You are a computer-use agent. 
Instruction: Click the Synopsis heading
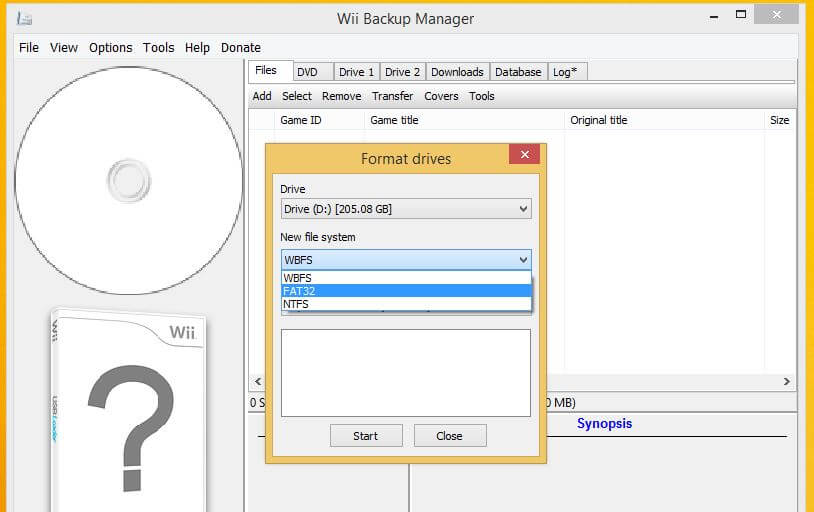(x=604, y=424)
